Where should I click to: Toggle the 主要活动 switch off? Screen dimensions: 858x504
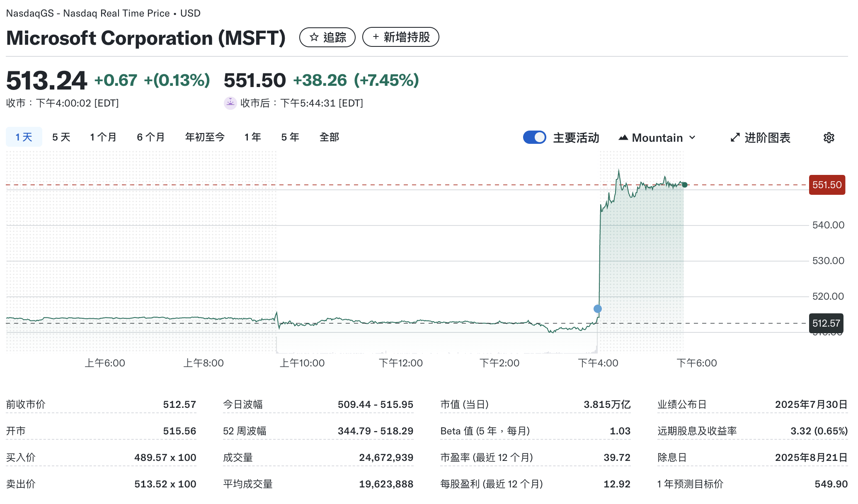tap(535, 137)
